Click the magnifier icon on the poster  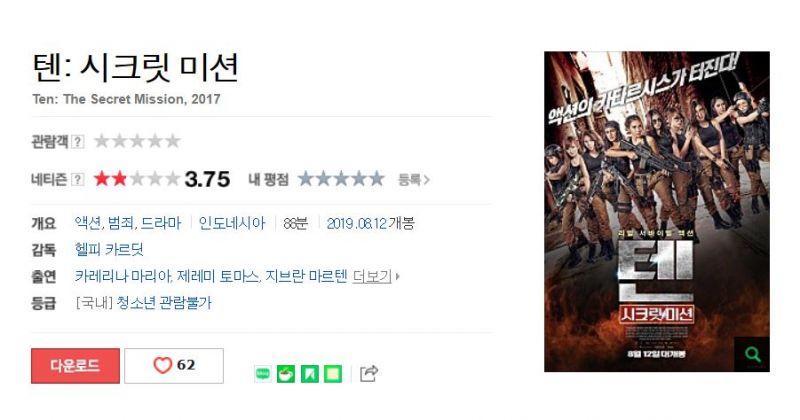[x=753, y=354]
